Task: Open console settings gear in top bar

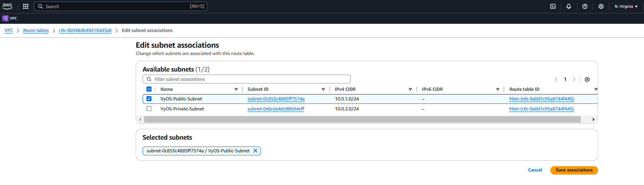Action: click(x=601, y=7)
